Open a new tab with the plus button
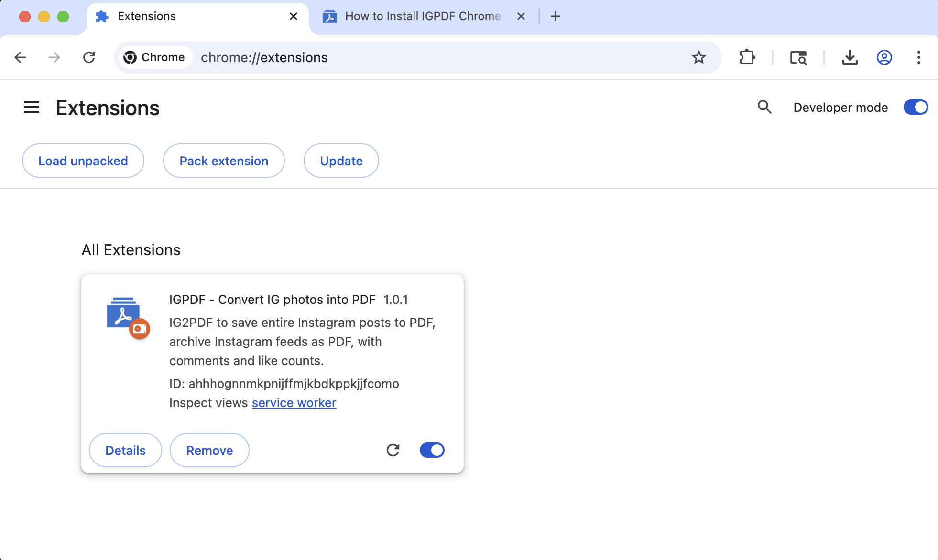The height and width of the screenshot is (560, 938). [x=555, y=16]
